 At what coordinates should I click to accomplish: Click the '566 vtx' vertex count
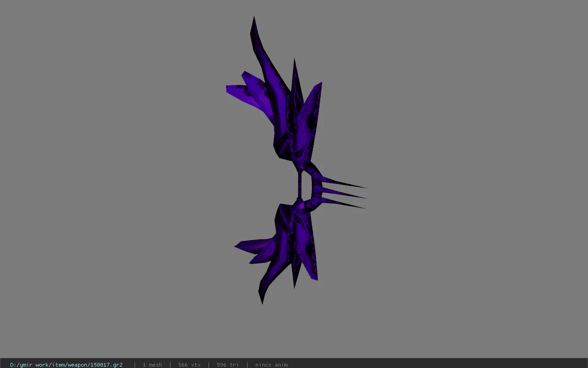(x=189, y=365)
